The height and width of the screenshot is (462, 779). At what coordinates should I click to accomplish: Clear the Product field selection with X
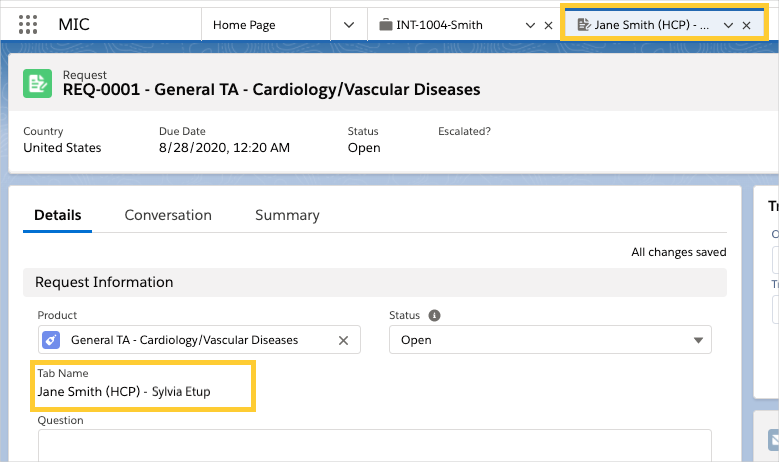[343, 340]
